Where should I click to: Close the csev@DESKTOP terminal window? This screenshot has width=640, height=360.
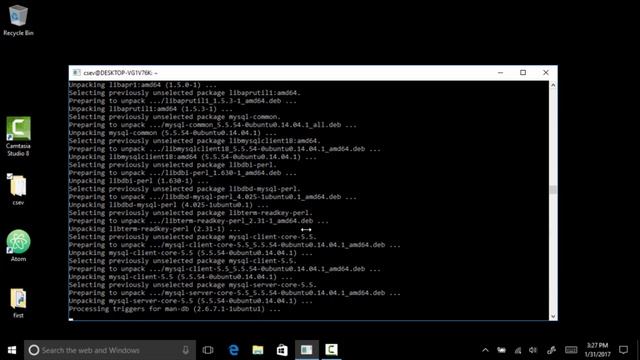[546, 73]
